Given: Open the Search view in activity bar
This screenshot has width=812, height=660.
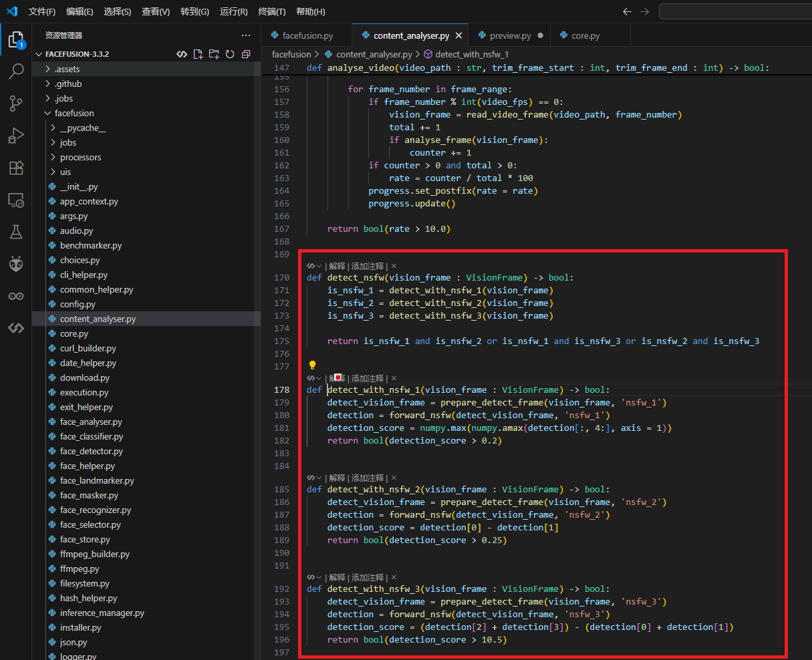Looking at the screenshot, I should click(x=16, y=71).
